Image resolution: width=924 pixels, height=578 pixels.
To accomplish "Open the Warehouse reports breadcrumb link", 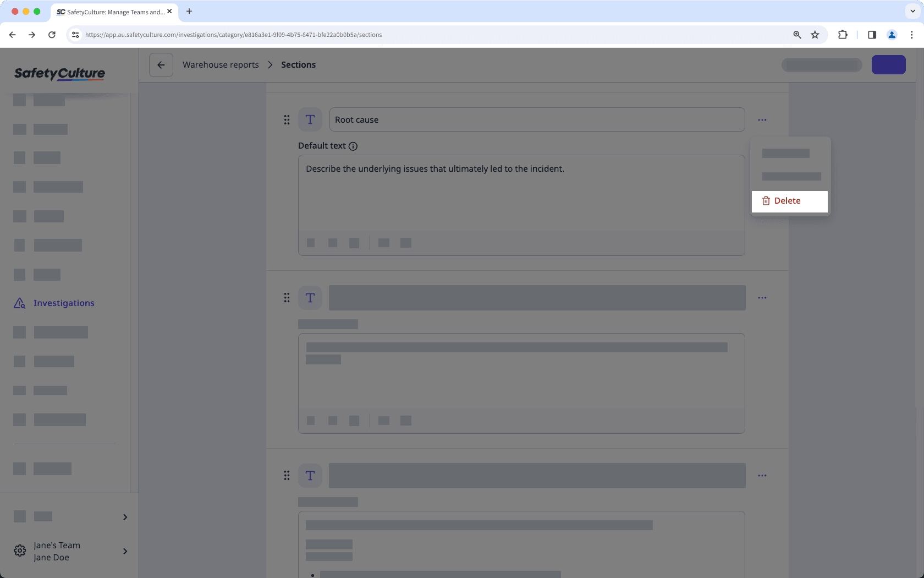I will [221, 64].
